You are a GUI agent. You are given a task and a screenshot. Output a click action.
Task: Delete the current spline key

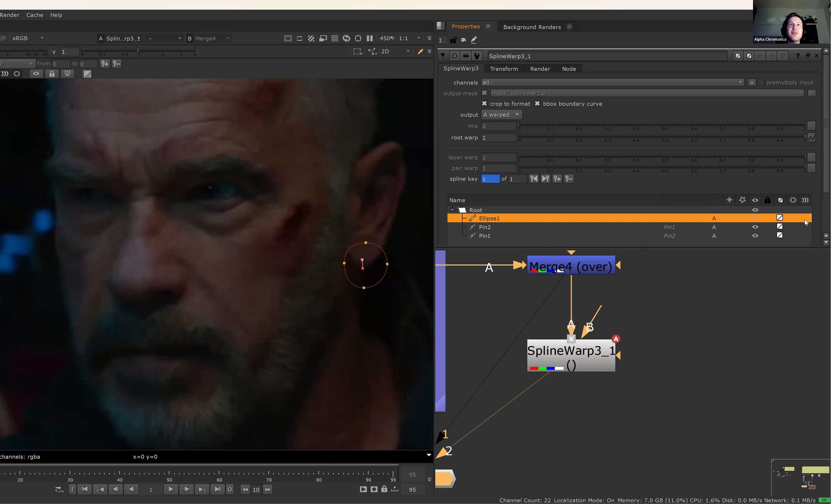[569, 179]
